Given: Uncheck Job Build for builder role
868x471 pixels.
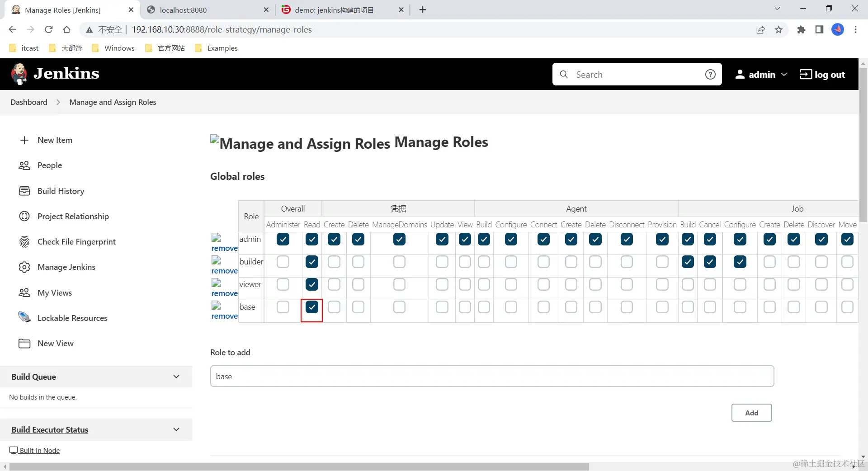Looking at the screenshot, I should (x=688, y=262).
